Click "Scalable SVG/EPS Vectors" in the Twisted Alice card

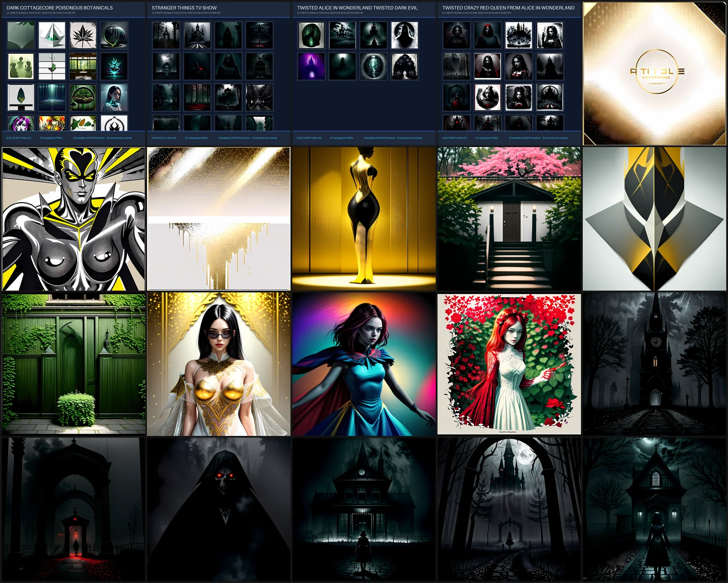(x=380, y=138)
